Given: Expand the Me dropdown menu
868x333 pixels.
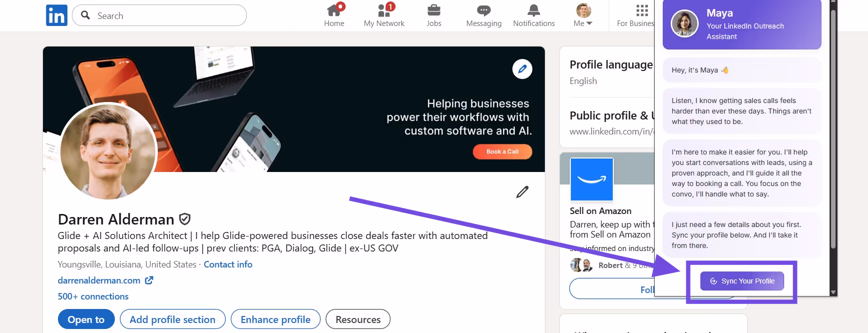Looking at the screenshot, I should coord(583,15).
